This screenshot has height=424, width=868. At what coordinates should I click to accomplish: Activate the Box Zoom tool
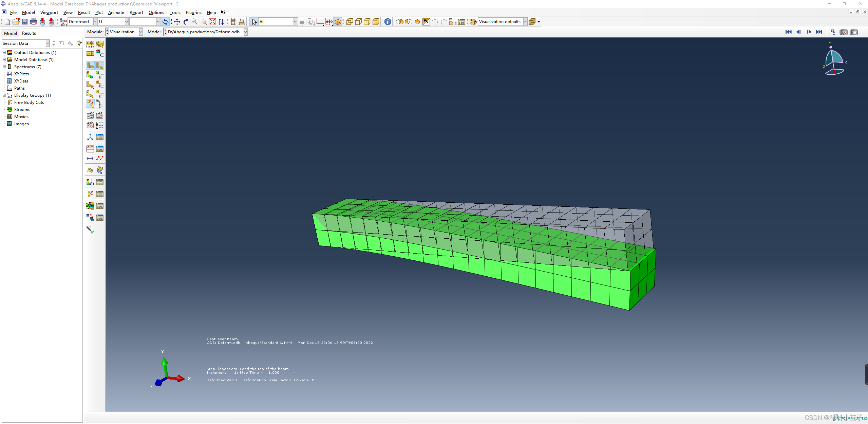pyautogui.click(x=203, y=22)
